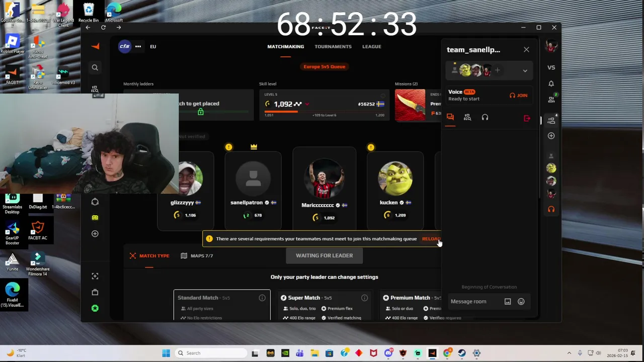The image size is (644, 362).
Task: Add a member with the plus in party row
Action: click(x=497, y=70)
